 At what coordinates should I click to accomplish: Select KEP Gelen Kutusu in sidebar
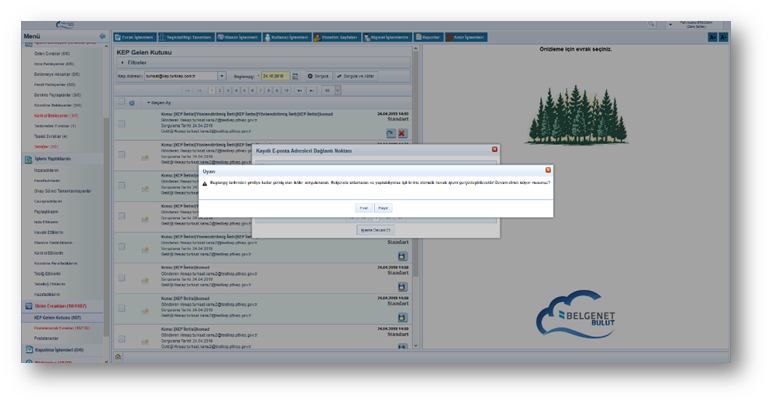tap(57, 317)
